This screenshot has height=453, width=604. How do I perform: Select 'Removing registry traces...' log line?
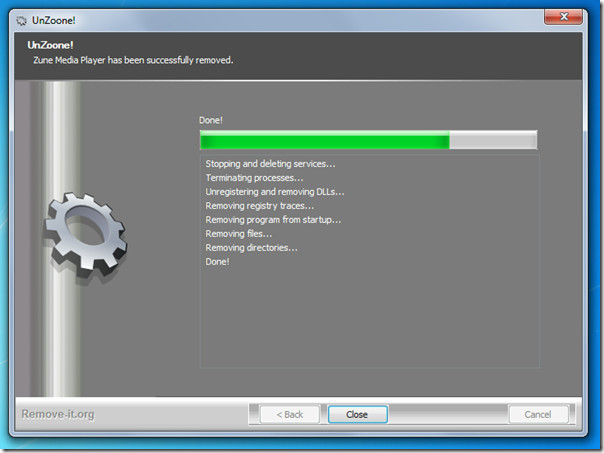click(260, 206)
